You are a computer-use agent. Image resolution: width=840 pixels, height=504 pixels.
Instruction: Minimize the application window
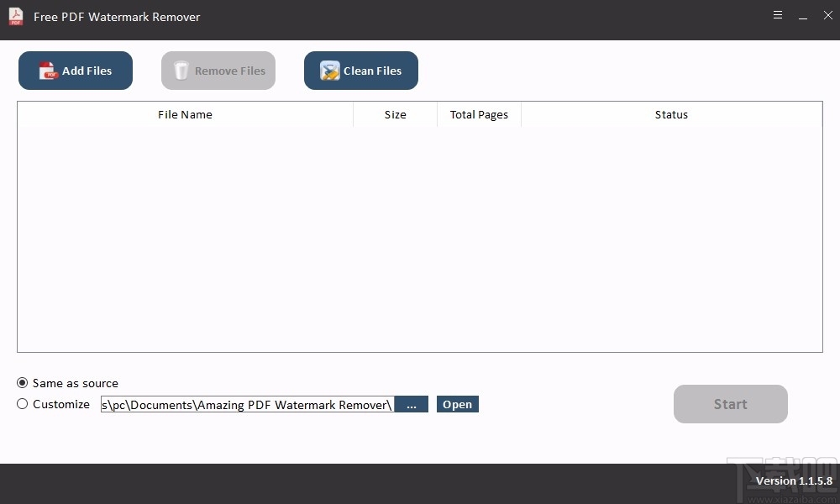pyautogui.click(x=803, y=15)
